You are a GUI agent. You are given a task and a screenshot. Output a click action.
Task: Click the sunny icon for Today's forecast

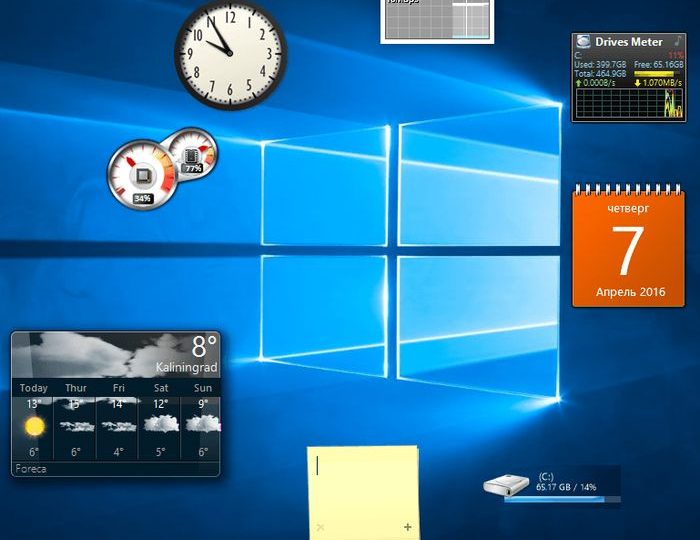35,427
